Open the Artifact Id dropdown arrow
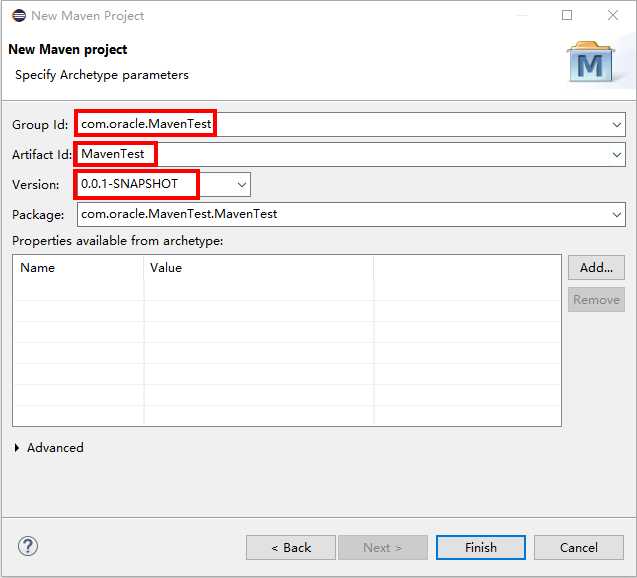 617,155
